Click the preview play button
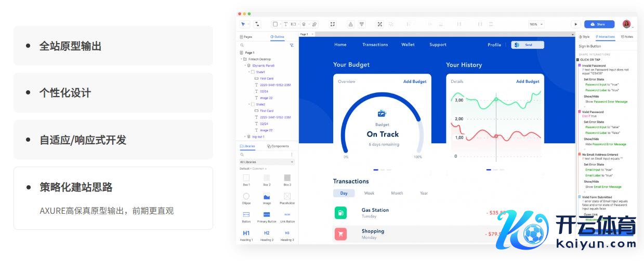Image resolution: width=644 pixels, height=261 pixels. (575, 24)
